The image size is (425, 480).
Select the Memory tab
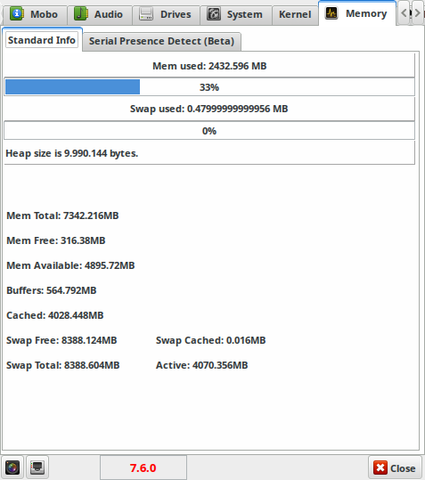click(x=357, y=13)
